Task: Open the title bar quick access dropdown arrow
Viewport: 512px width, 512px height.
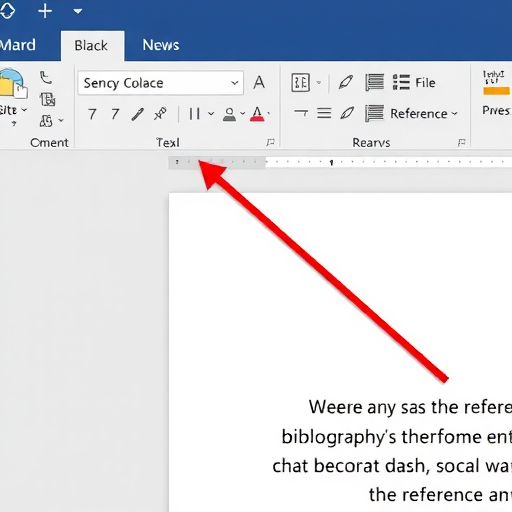Action: point(78,12)
